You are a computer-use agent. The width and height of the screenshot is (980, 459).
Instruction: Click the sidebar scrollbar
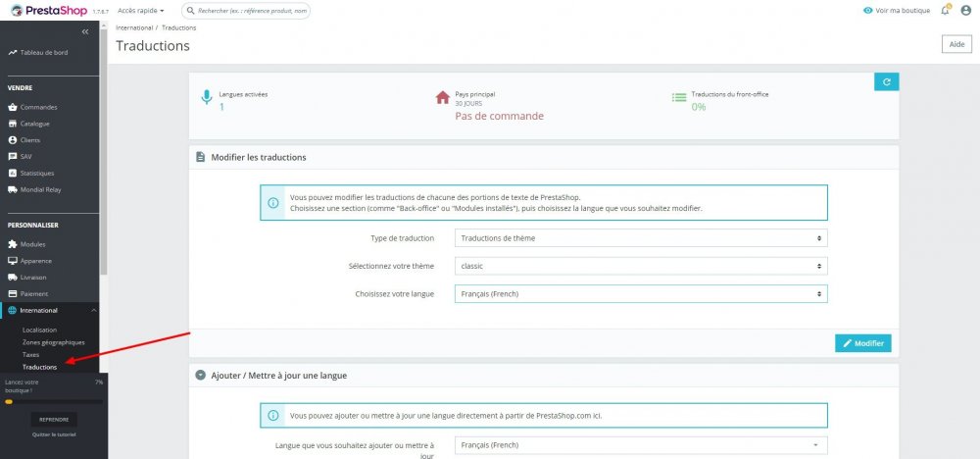tap(104, 150)
